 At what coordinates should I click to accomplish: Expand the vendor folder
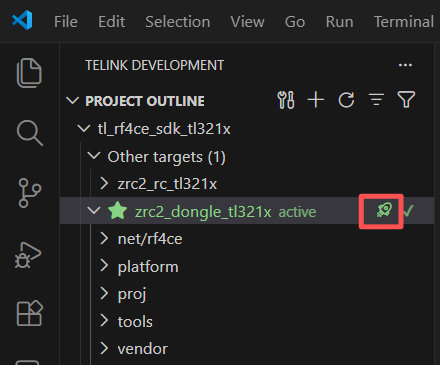tap(104, 349)
